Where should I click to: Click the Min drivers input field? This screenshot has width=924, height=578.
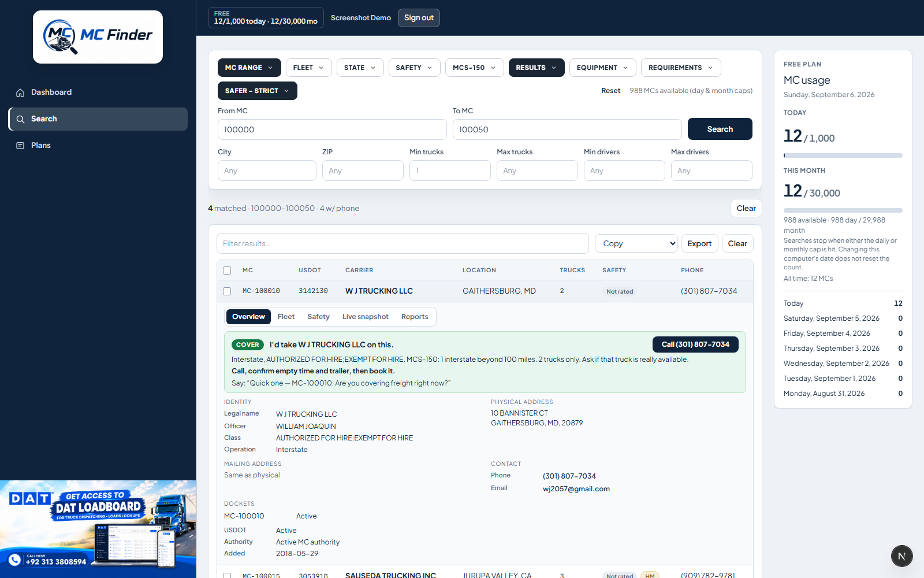pos(624,171)
